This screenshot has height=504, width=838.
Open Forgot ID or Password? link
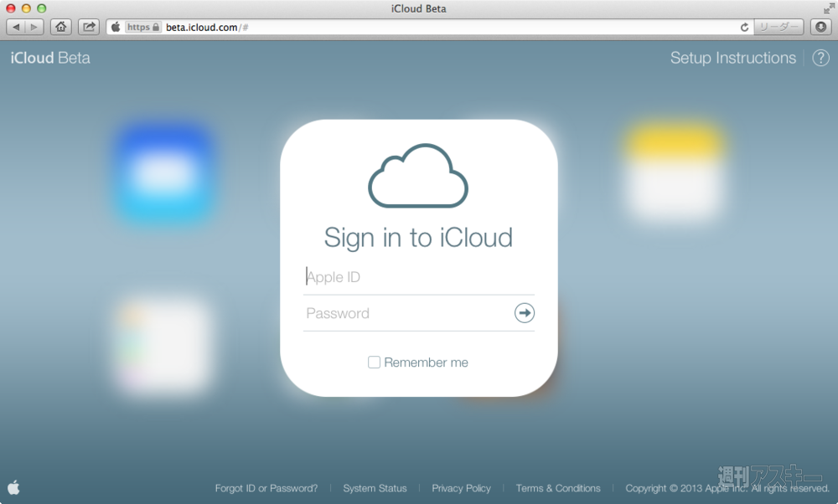pyautogui.click(x=266, y=488)
